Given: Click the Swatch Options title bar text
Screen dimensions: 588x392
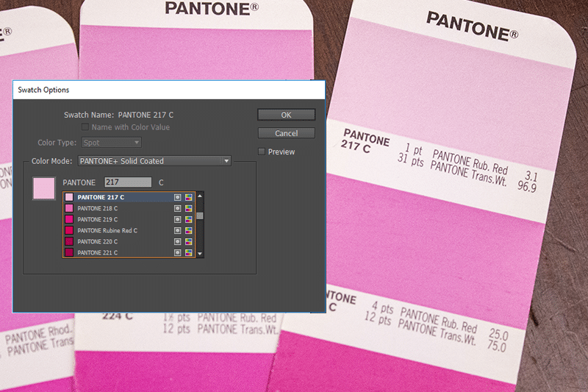Looking at the screenshot, I should [x=43, y=90].
